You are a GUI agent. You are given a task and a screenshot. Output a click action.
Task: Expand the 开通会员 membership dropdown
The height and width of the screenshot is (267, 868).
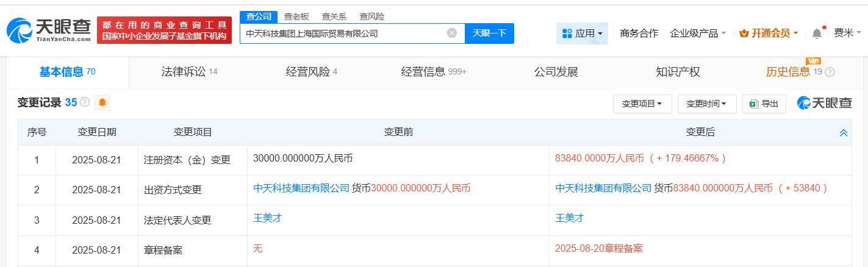[x=769, y=34]
